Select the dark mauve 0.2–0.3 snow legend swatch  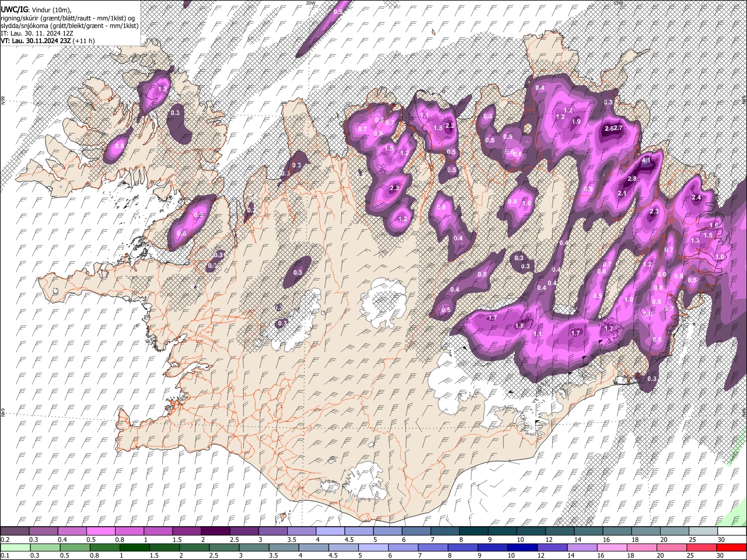tap(15, 531)
